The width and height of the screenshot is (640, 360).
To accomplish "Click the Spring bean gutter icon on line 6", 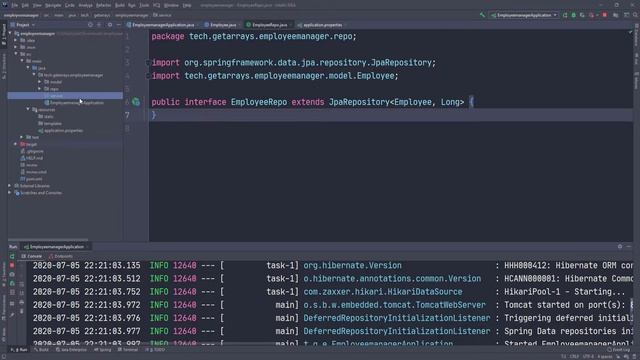I will [x=136, y=102].
